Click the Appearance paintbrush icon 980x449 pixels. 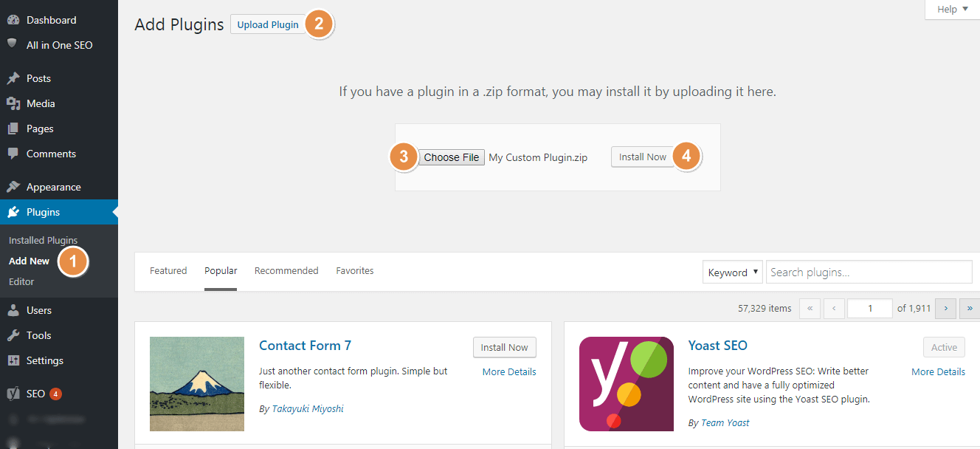coord(13,187)
